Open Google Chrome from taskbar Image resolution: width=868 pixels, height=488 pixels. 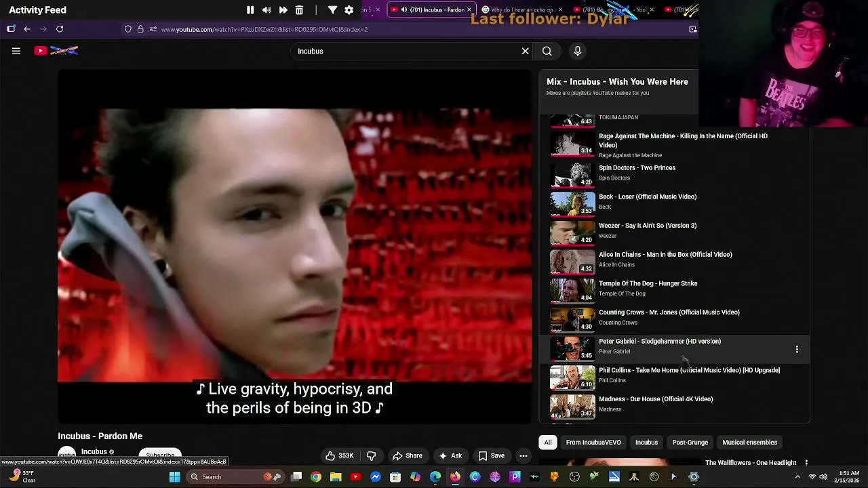tap(316, 476)
